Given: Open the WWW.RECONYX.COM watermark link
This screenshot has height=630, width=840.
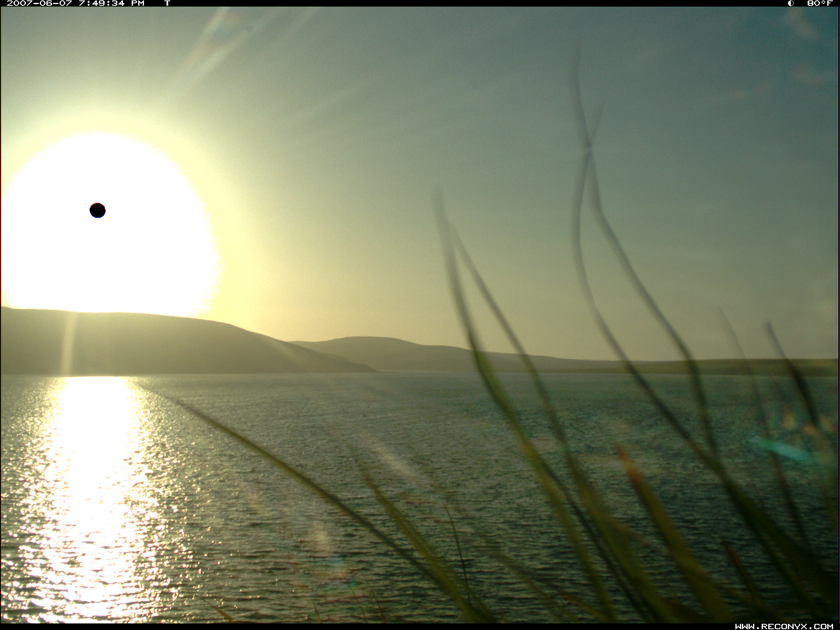Looking at the screenshot, I should tap(784, 626).
